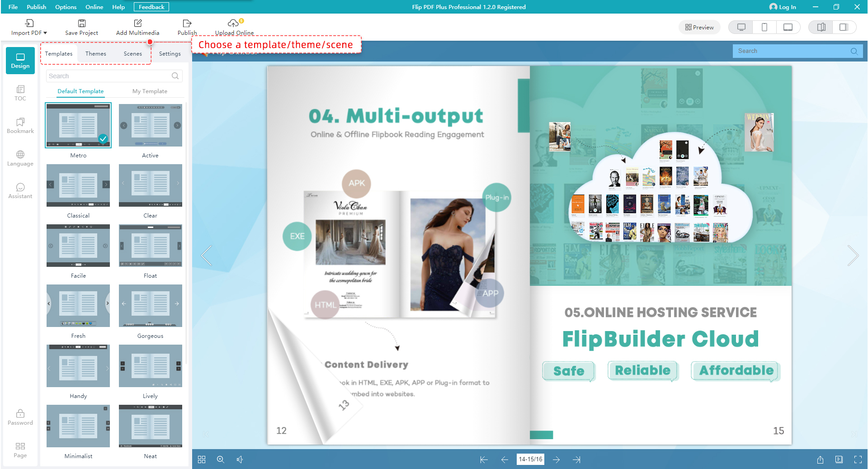
Task: Open the Language panel
Action: click(x=20, y=158)
